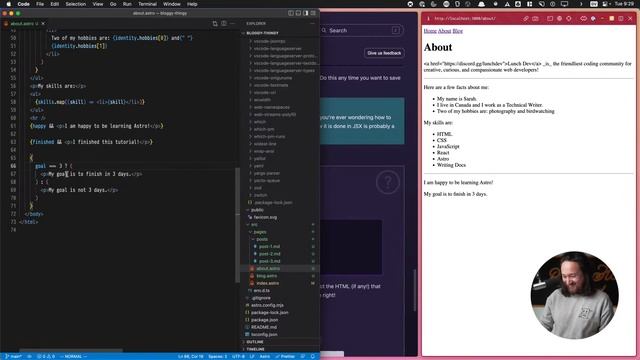Click the display icon in macOS menu bar
This screenshot has height=360, width=640.
pos(564,4)
